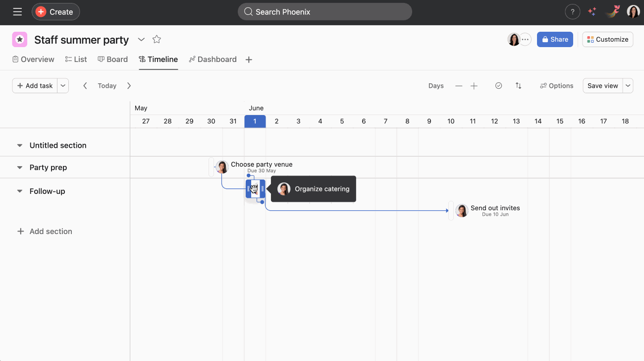644x361 pixels.
Task: Zoom out the timeline with the minus icon
Action: pos(458,85)
